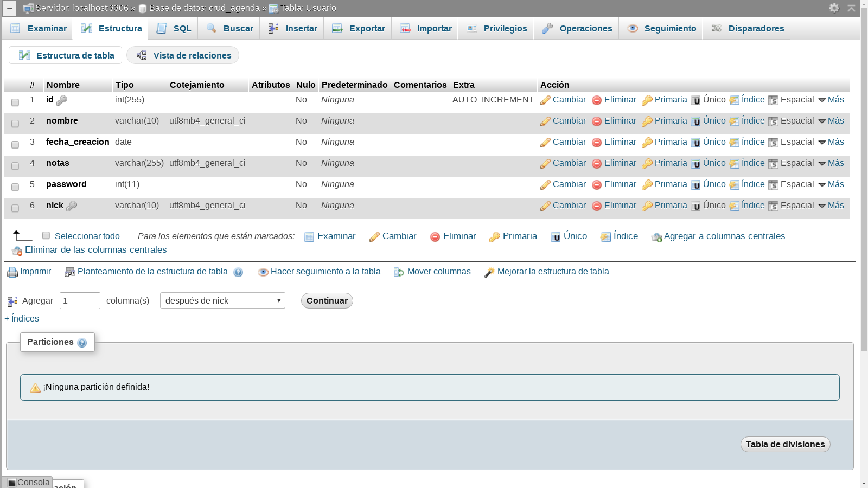
Task: Switch to Vista de relaciones subtab
Action: coord(183,55)
